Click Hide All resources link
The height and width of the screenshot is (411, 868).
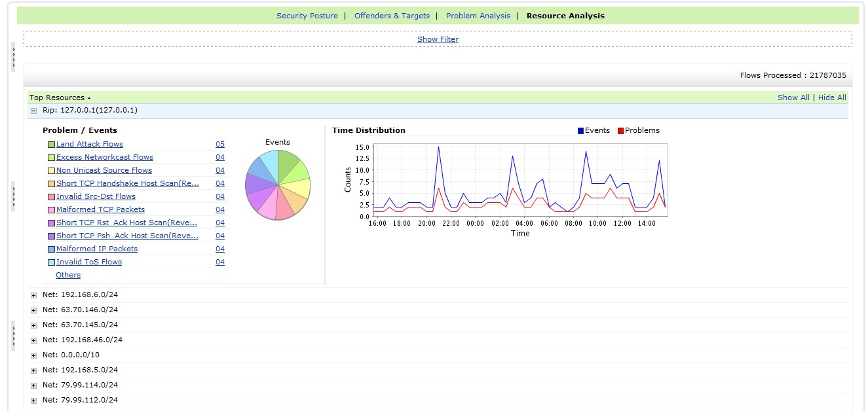tap(832, 98)
